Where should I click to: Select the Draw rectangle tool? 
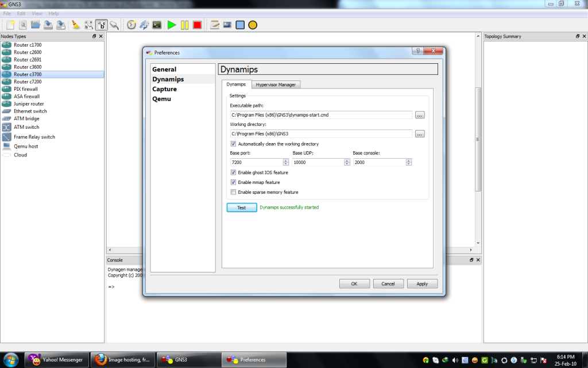pyautogui.click(x=240, y=25)
